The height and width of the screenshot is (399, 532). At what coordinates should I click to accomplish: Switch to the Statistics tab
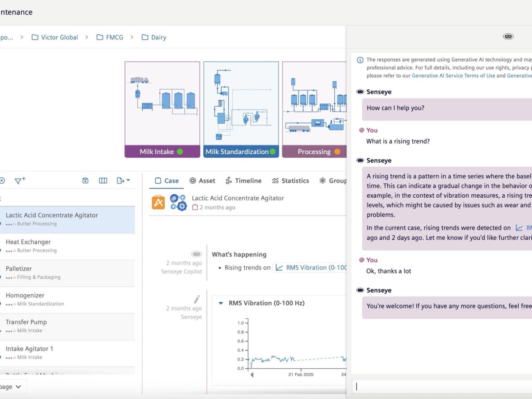pyautogui.click(x=290, y=181)
